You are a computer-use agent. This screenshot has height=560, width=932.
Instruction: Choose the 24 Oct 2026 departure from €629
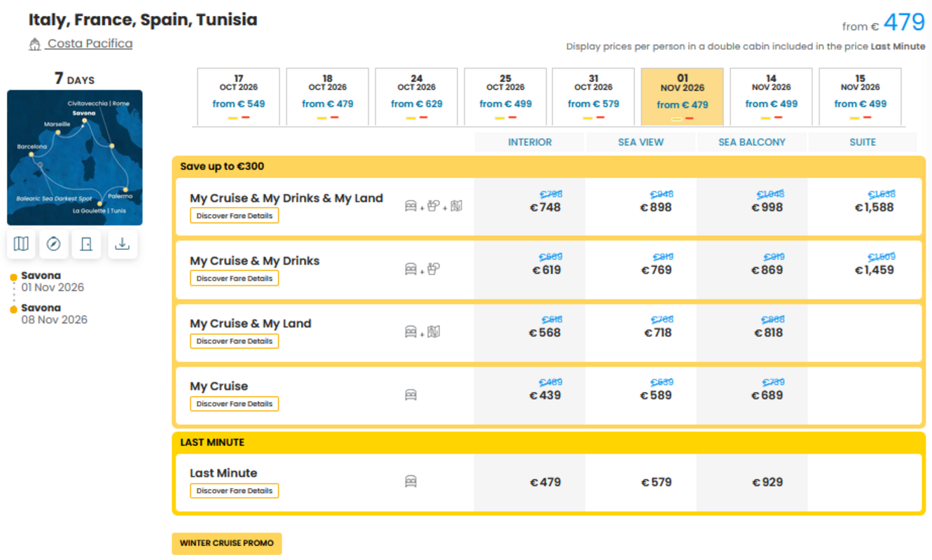[x=417, y=97]
